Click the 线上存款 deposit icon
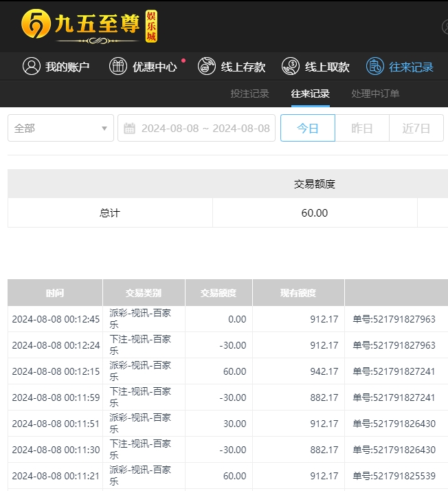 pos(206,67)
